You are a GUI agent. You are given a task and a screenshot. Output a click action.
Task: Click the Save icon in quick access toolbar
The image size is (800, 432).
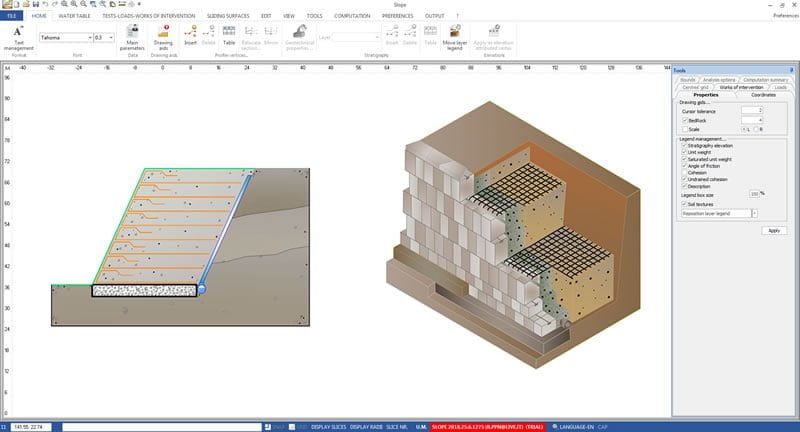point(36,5)
